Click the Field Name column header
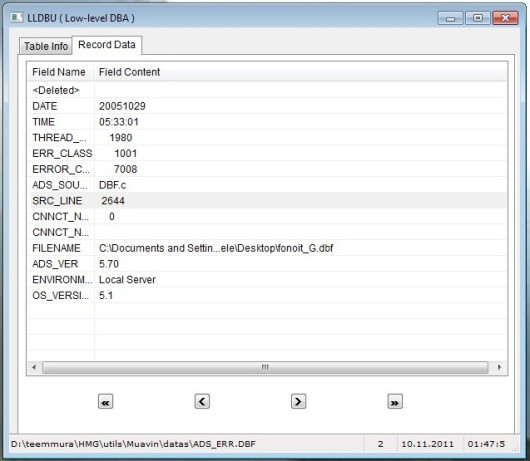Image resolution: width=530 pixels, height=461 pixels. point(60,72)
